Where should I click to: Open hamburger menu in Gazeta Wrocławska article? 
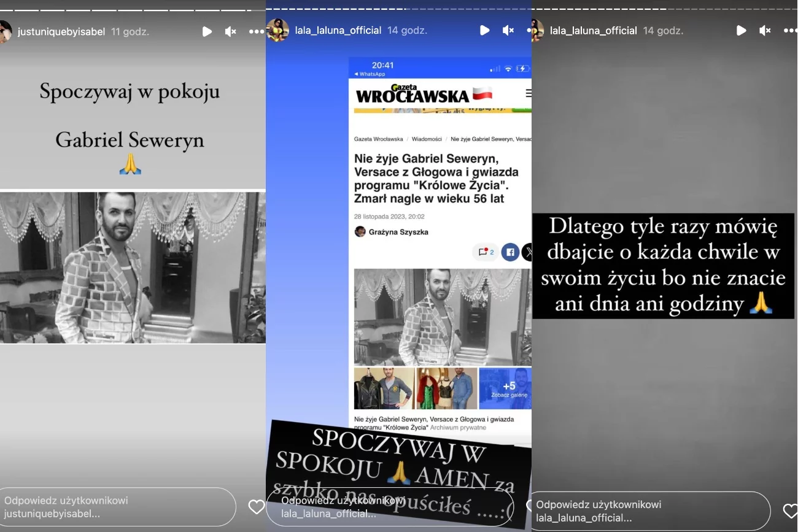(x=527, y=93)
